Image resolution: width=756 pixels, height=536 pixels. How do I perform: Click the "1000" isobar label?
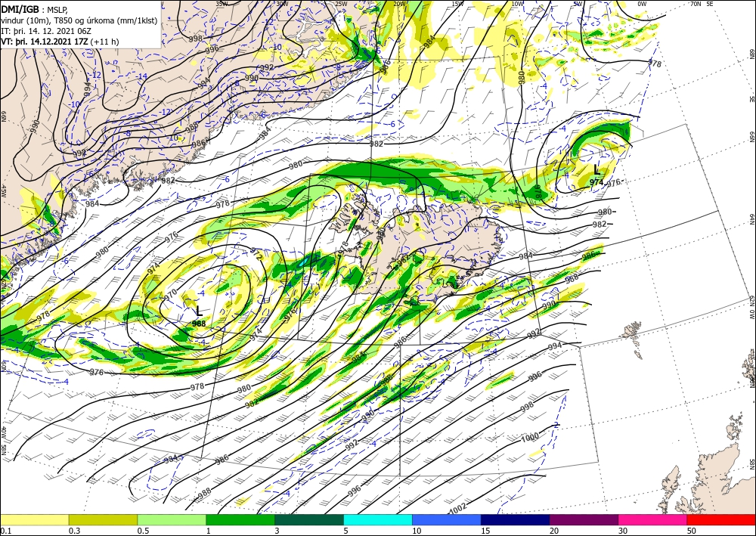[530, 438]
